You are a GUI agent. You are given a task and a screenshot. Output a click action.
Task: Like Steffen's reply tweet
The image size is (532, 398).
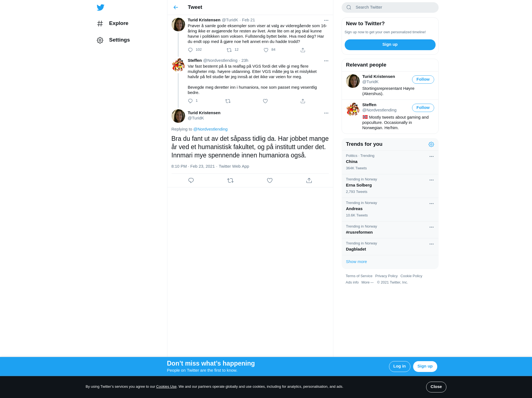tap(265, 101)
